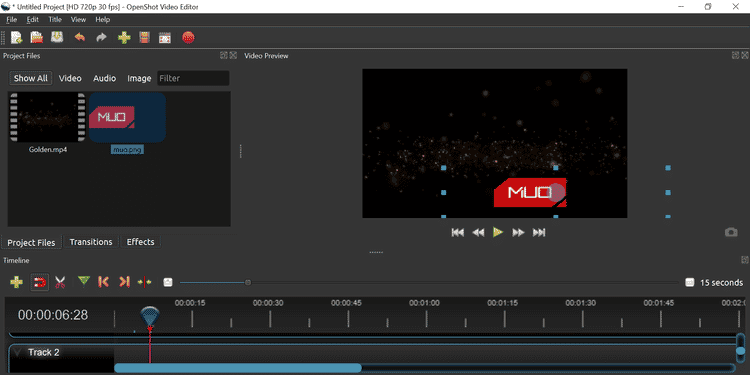
Task: Toggle the razor scissors tool
Action: click(60, 282)
